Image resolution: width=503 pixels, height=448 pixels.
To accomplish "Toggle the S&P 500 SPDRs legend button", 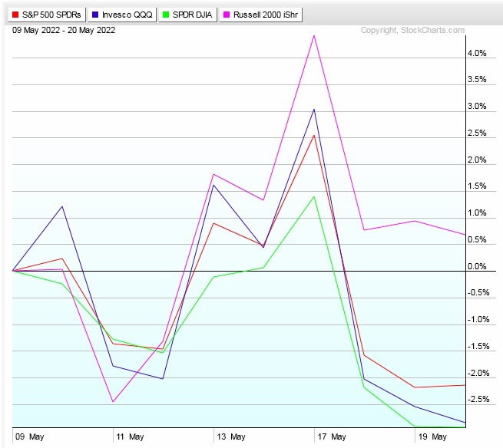I will coord(47,15).
